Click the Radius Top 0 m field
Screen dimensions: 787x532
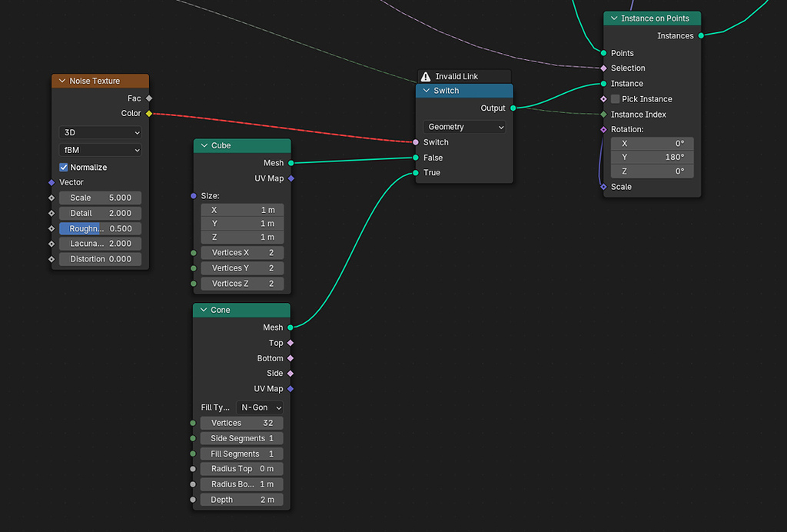tap(242, 469)
